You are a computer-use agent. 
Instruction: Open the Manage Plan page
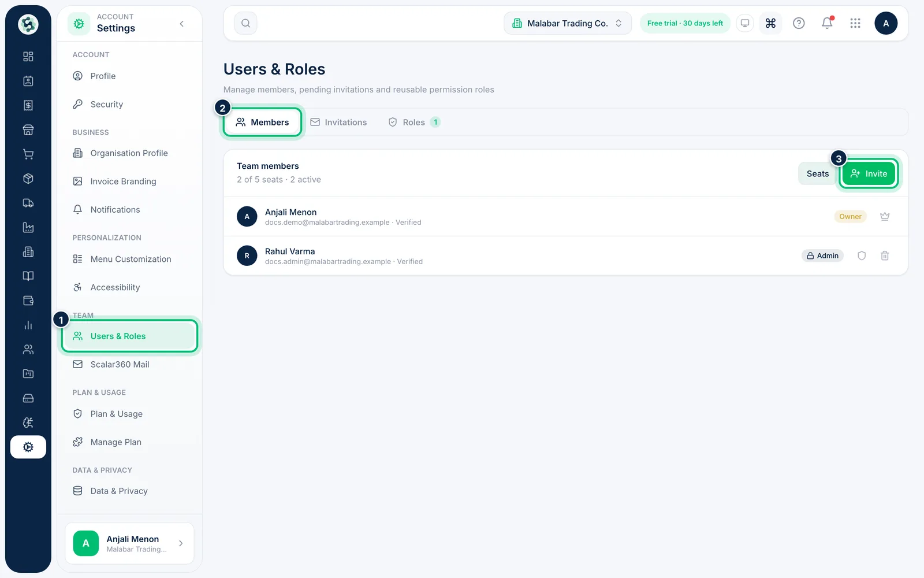pos(129,442)
